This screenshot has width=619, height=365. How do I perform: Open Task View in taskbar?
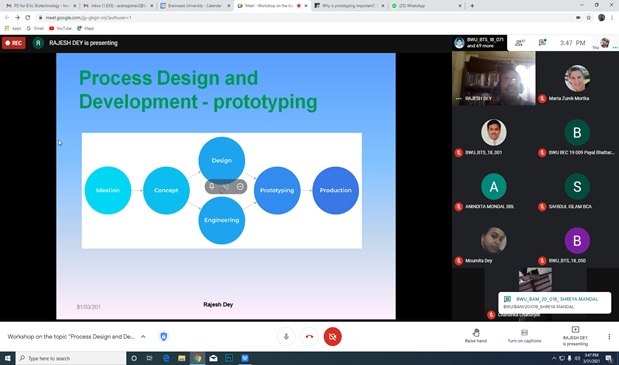149,358
